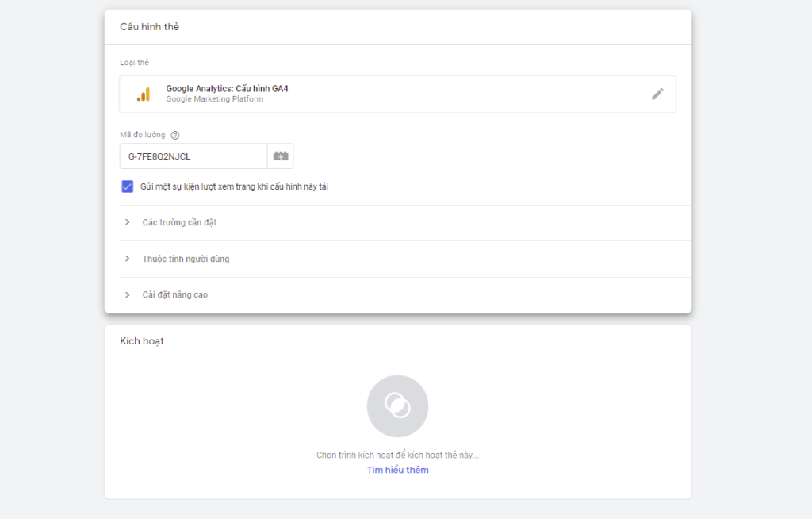The width and height of the screenshot is (812, 519).
Task: Click the Google Marketing Platform subtitle
Action: click(x=214, y=99)
